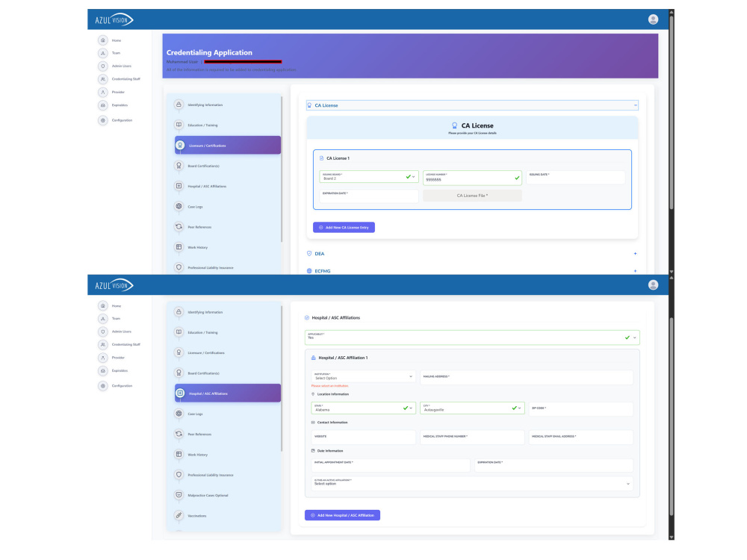Click Malpractice Cases Optional shield icon
This screenshot has width=747, height=560.
coord(179,495)
